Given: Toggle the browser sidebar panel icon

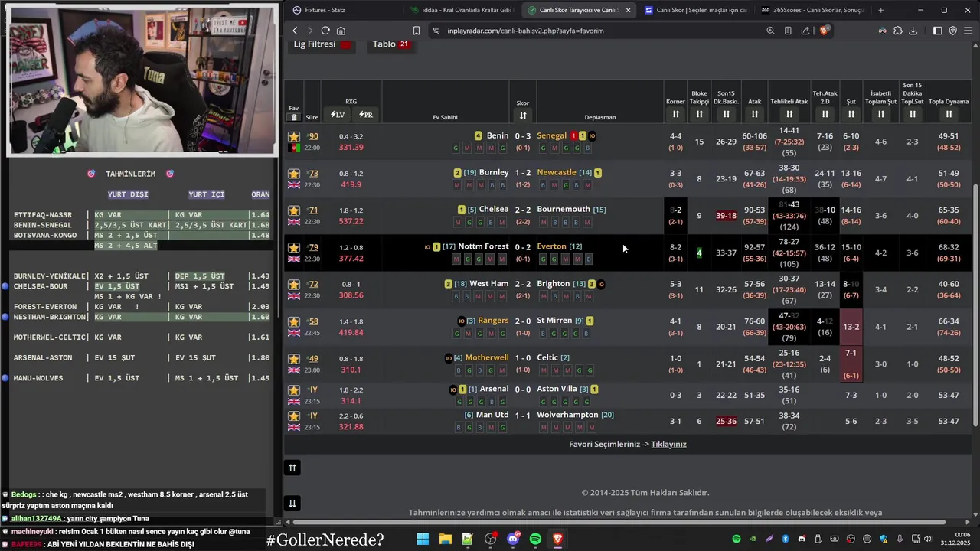Looking at the screenshot, I should coord(938,31).
